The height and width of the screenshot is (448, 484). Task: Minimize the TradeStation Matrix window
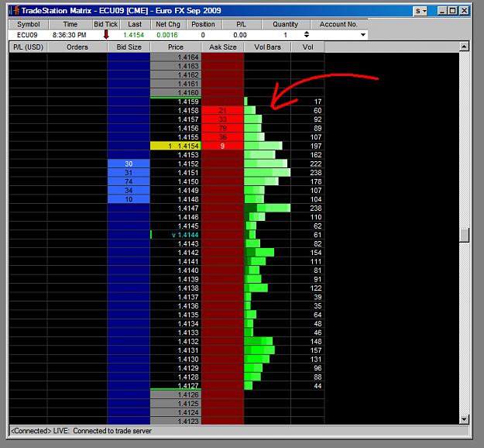coord(442,11)
